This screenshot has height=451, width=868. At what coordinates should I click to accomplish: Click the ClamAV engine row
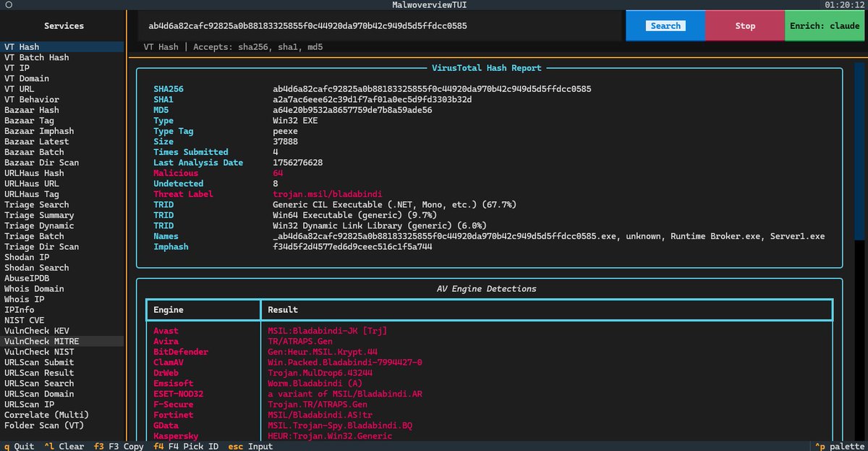click(x=489, y=362)
